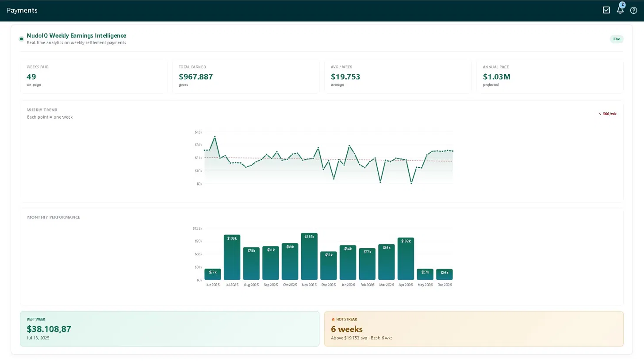Select the $86k Mar 2026 bar

pyautogui.click(x=387, y=262)
